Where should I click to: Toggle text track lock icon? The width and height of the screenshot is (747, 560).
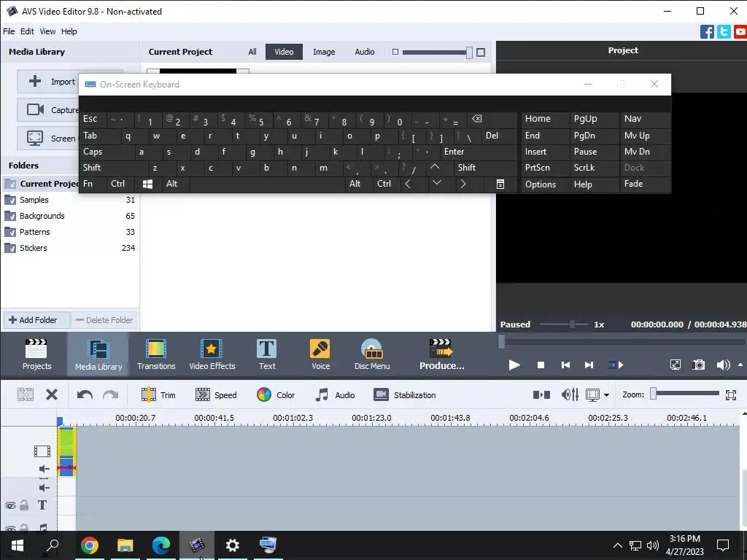[24, 505]
